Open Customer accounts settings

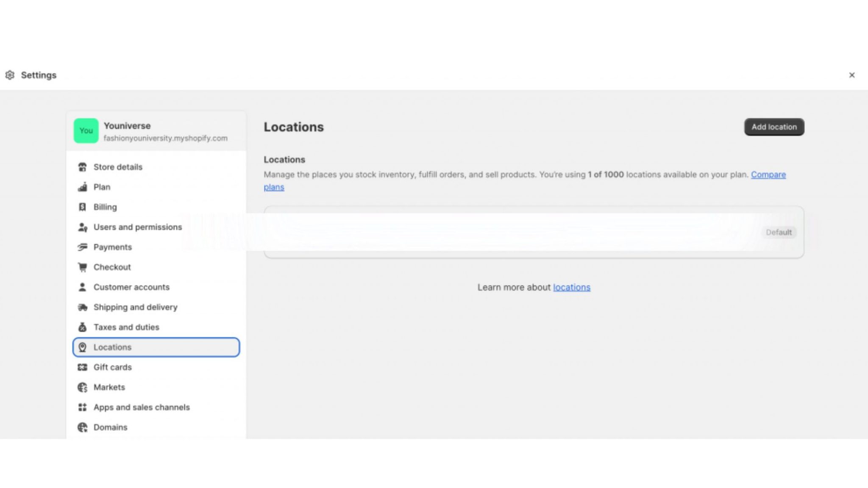131,287
